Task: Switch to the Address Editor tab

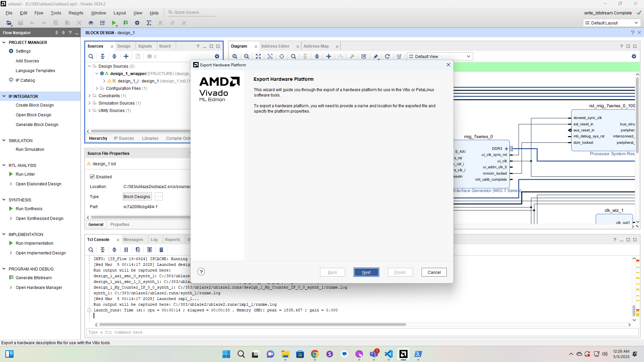Action: [275, 46]
